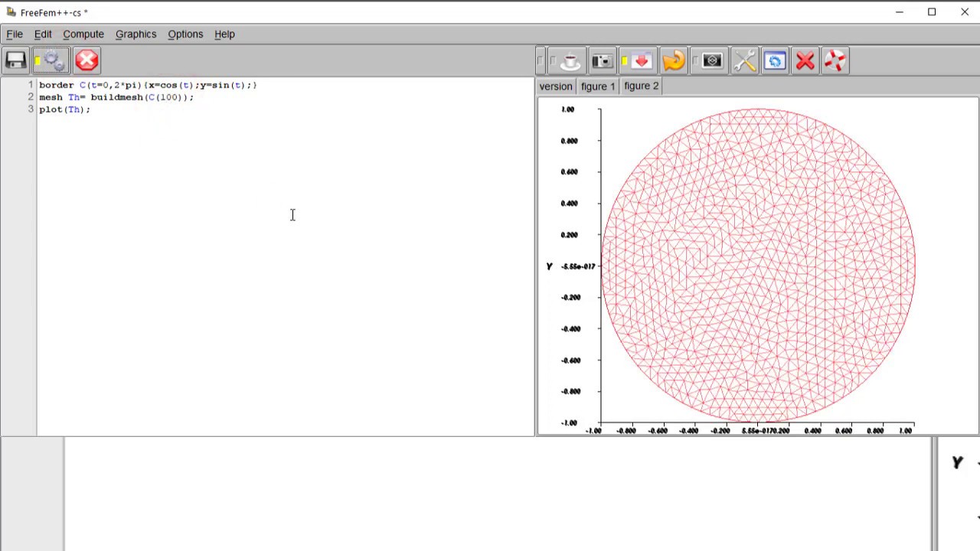Click code line 2 buildmesh statement
The width and height of the screenshot is (980, 551).
tap(116, 97)
